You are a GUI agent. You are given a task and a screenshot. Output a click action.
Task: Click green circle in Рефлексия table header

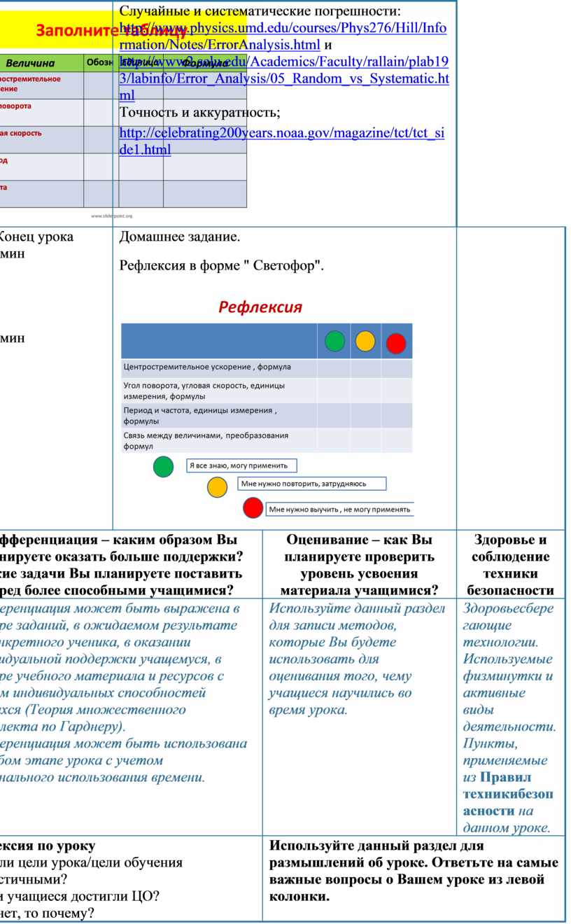point(335,341)
